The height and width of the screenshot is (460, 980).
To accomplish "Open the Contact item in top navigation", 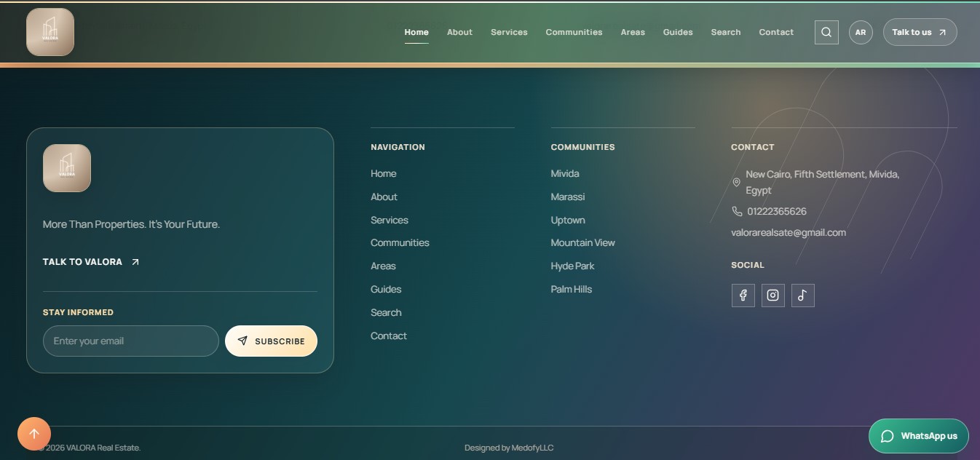I will [776, 32].
